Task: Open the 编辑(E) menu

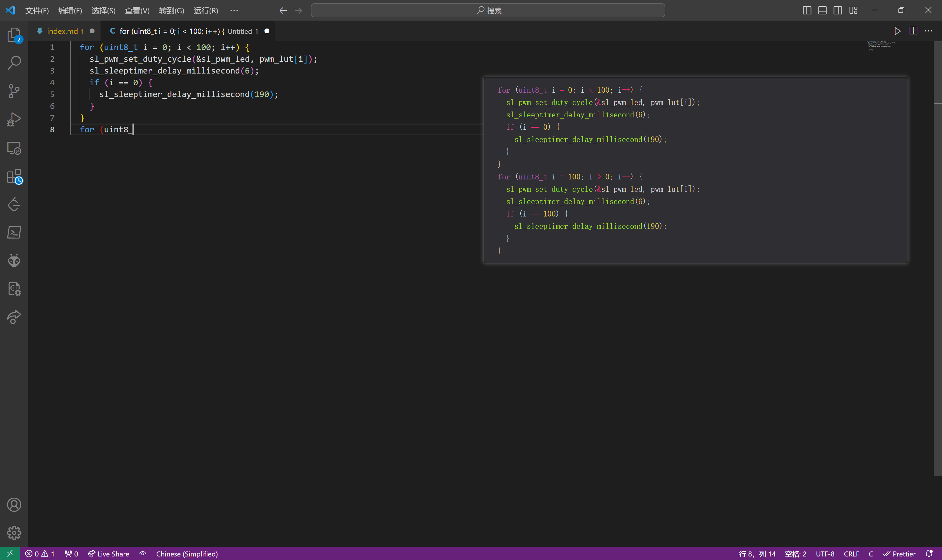Action: tap(70, 11)
